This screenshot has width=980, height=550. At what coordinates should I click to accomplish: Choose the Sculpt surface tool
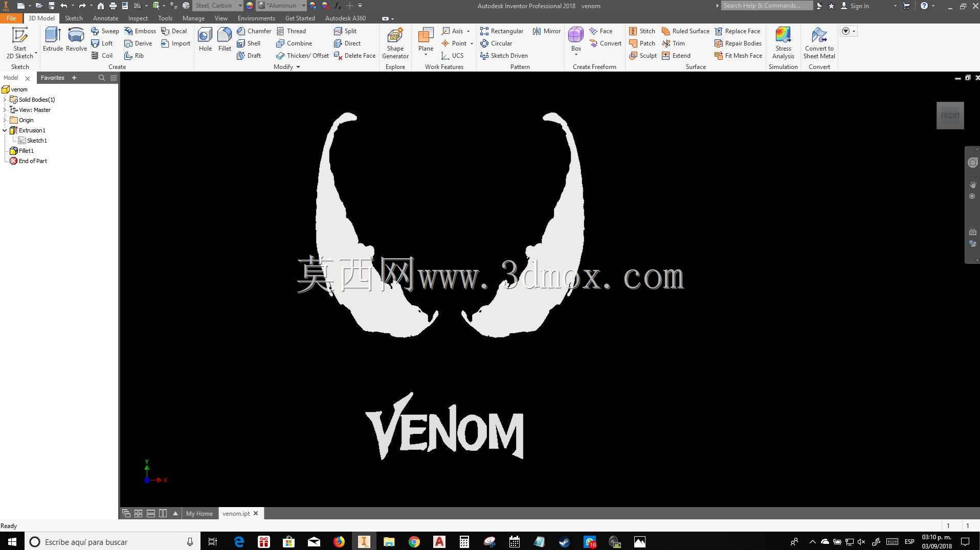tap(643, 56)
